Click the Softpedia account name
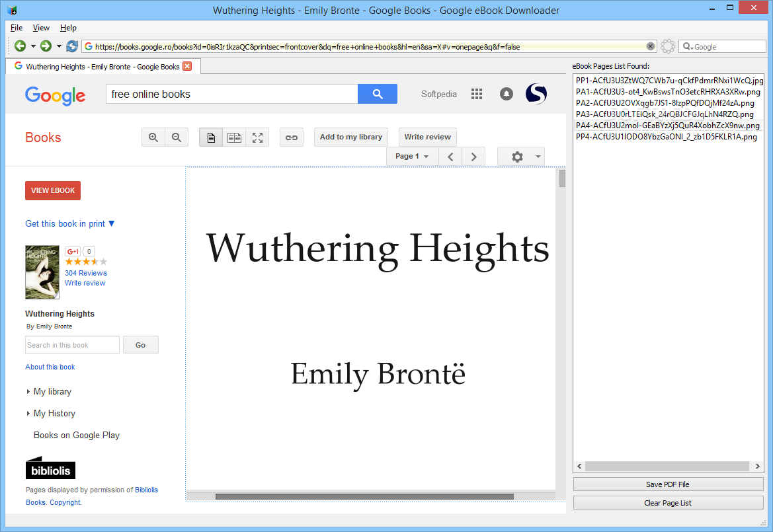Screen dimensions: 773x532 click(x=439, y=94)
